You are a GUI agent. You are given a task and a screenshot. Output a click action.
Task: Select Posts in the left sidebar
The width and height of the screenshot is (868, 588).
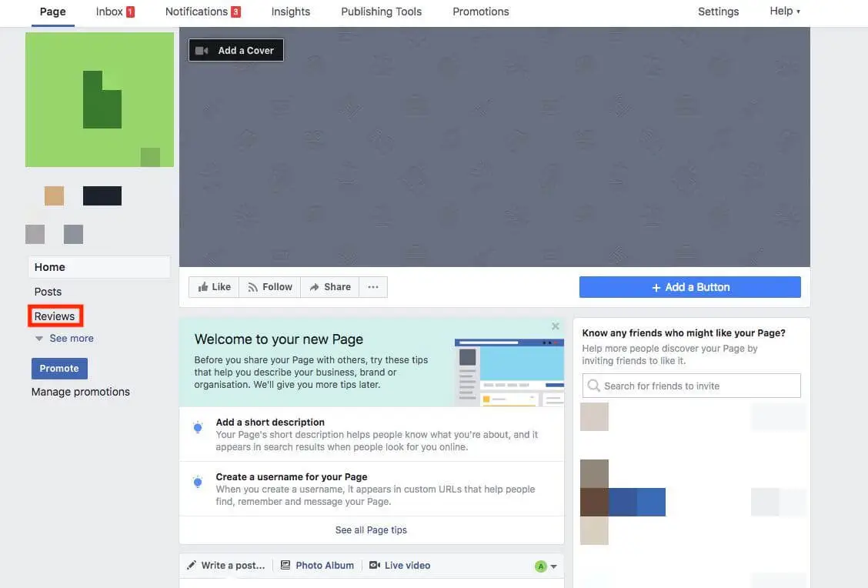point(48,292)
